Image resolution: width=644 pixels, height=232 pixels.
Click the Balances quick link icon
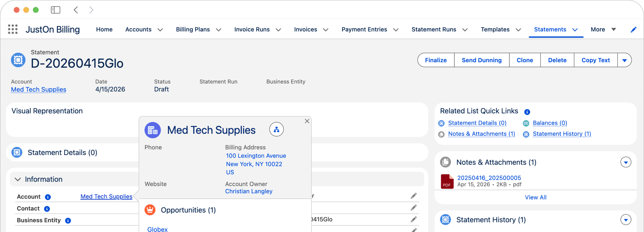(x=526, y=123)
